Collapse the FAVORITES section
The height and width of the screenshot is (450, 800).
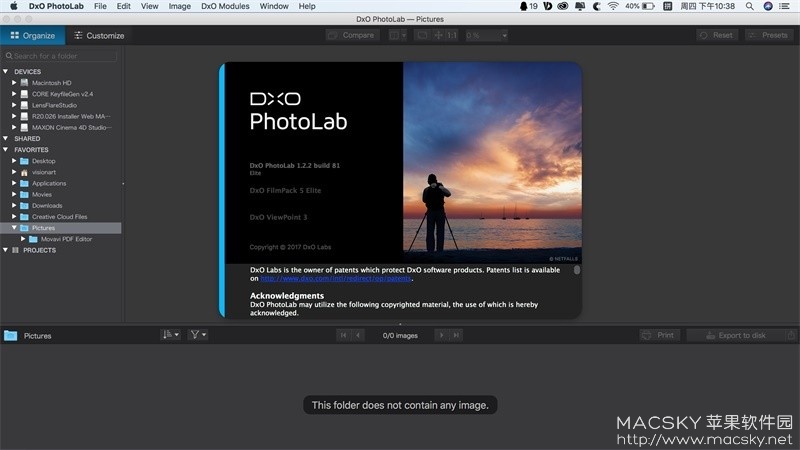[x=6, y=149]
